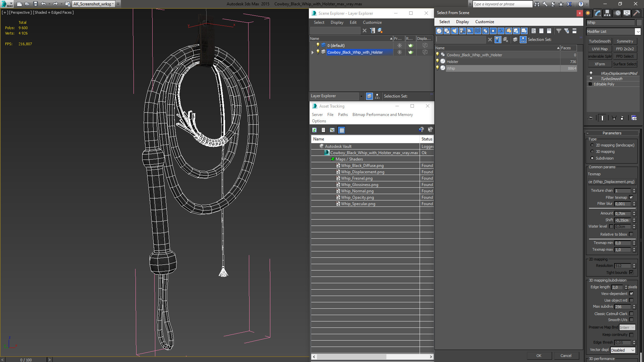Toggle Display Bone Objects filter icon
This screenshot has width=644, height=362.
501,31
